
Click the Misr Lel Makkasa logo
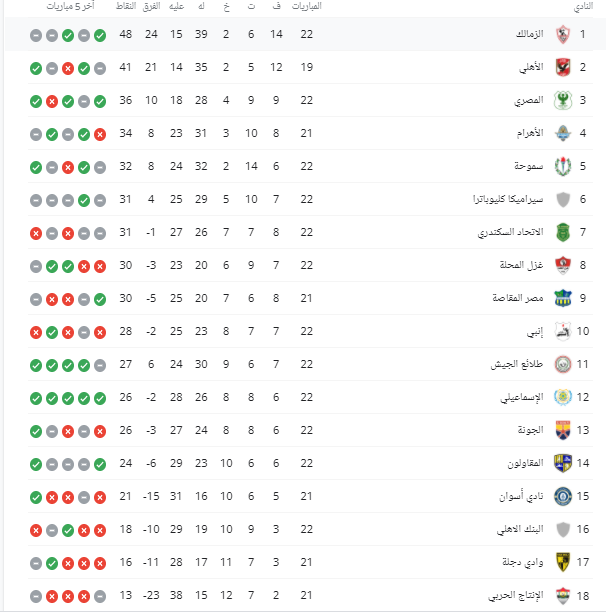click(563, 299)
